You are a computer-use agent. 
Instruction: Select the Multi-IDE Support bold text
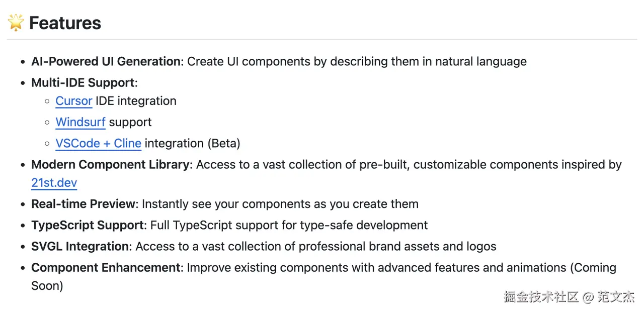[83, 82]
